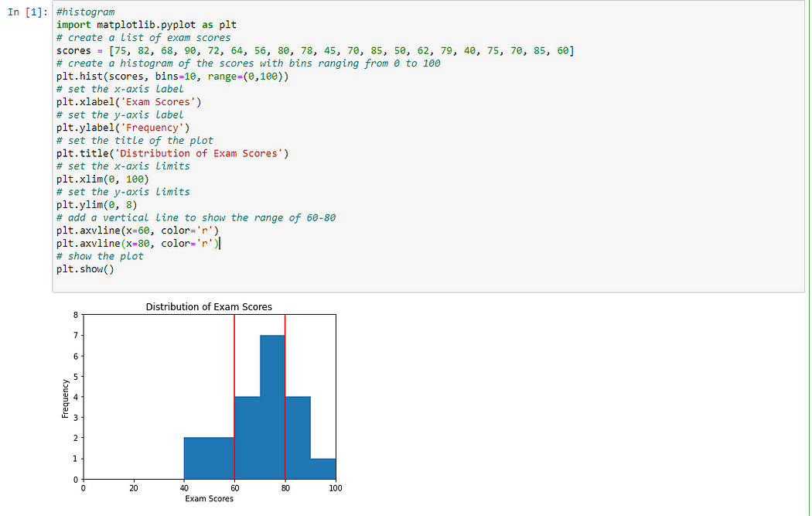
Task: Click the Distribution of Exam Scores title
Action: [x=209, y=306]
